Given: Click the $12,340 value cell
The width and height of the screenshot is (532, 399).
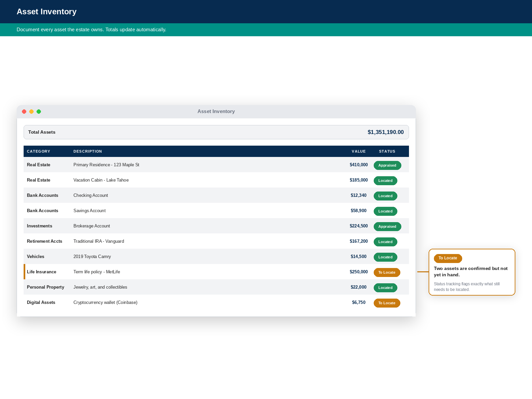Looking at the screenshot, I should (x=359, y=196).
